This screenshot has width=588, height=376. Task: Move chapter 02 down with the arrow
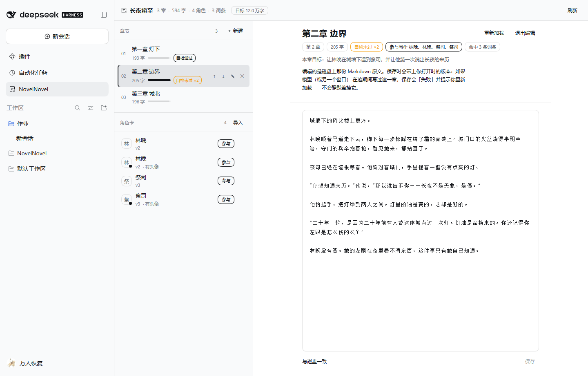(223, 76)
